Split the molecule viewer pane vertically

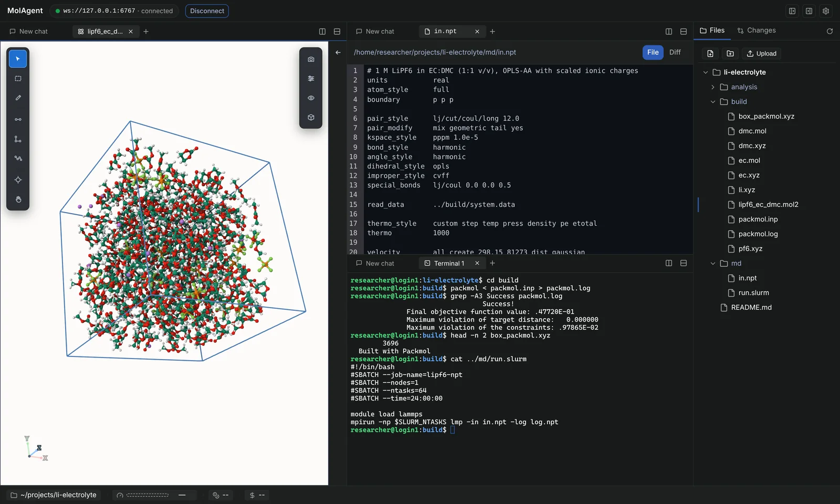pyautogui.click(x=322, y=31)
